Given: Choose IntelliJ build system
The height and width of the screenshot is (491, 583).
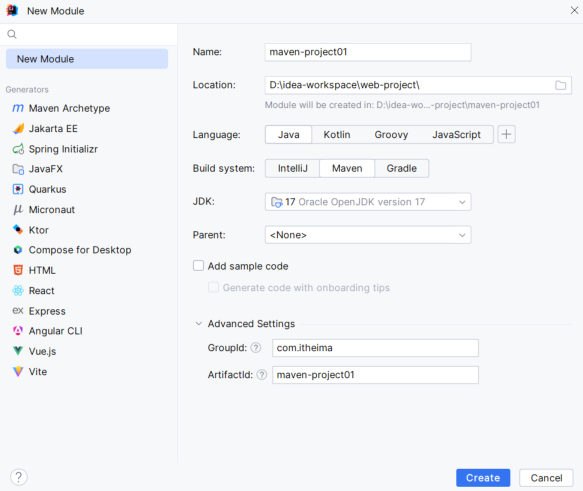Looking at the screenshot, I should click(293, 168).
